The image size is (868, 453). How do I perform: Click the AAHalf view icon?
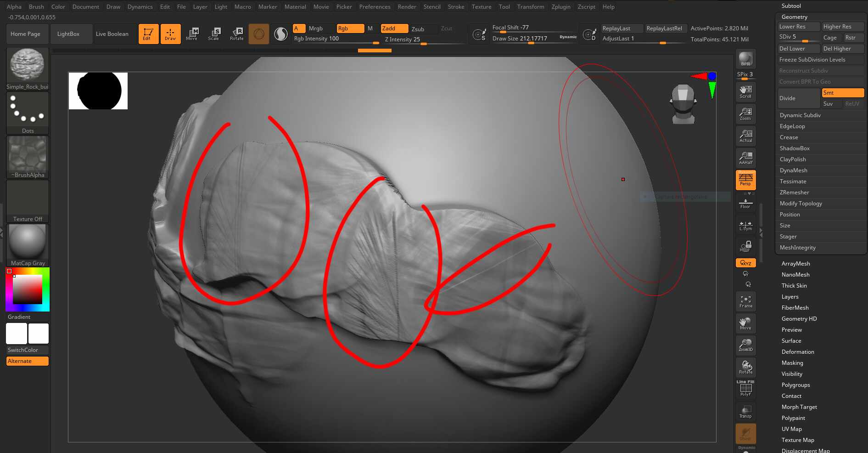click(x=745, y=158)
